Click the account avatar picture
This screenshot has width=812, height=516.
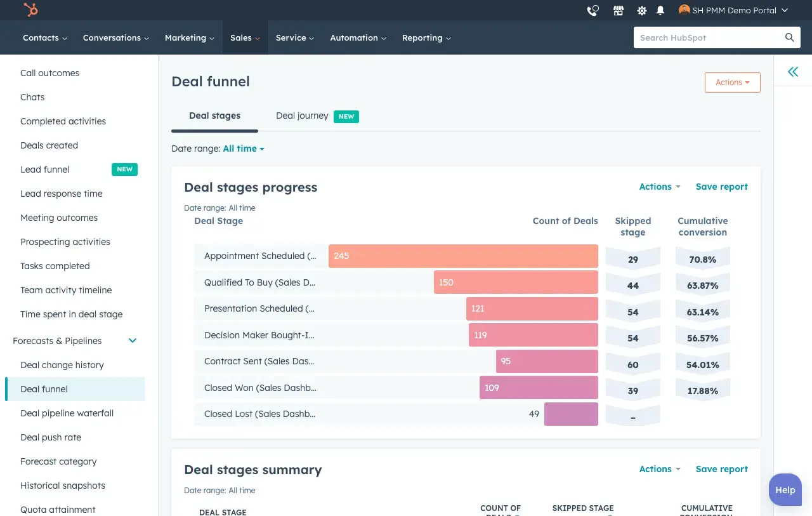pos(684,10)
